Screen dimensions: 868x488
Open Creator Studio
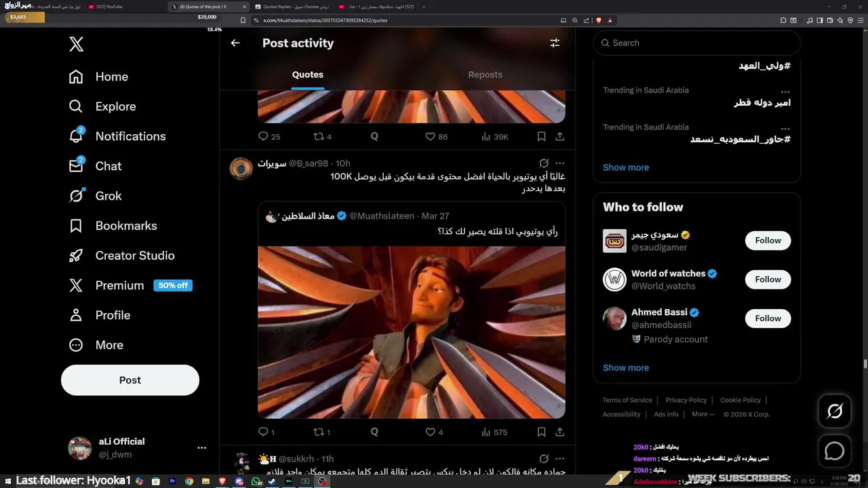121,256
